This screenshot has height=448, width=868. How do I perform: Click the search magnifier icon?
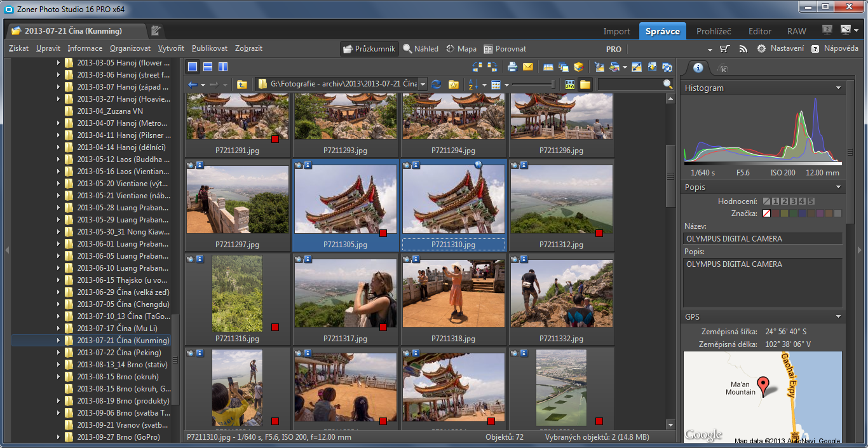(667, 84)
